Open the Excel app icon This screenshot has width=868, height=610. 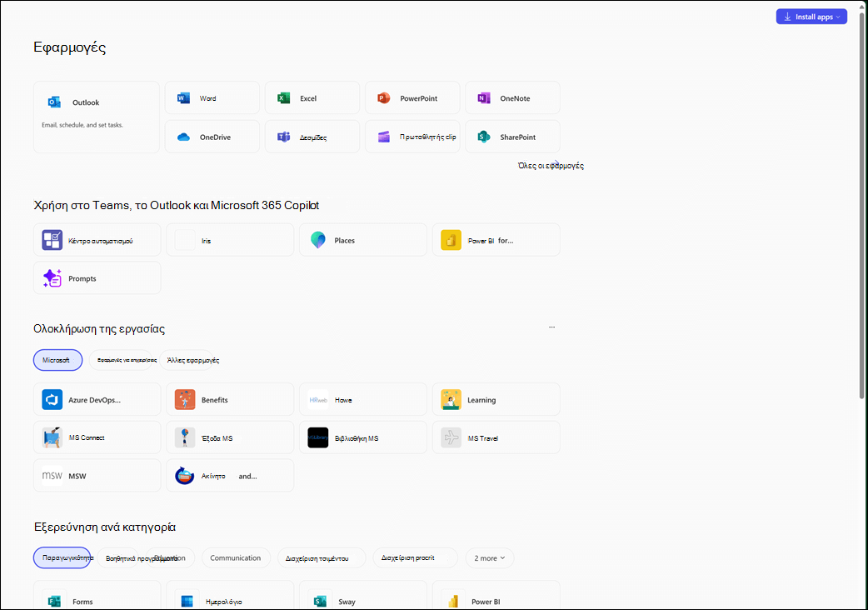pos(283,98)
